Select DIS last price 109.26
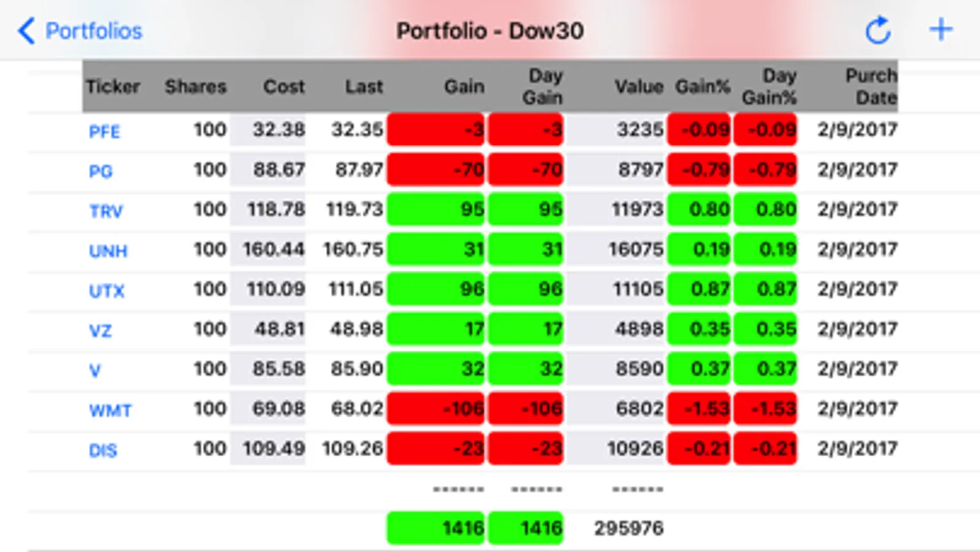Viewport: 980px width, 552px height. tap(352, 448)
